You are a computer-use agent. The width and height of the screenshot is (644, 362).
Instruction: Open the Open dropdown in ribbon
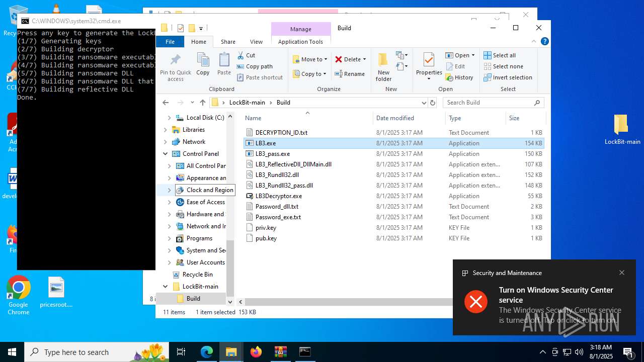tap(460, 55)
